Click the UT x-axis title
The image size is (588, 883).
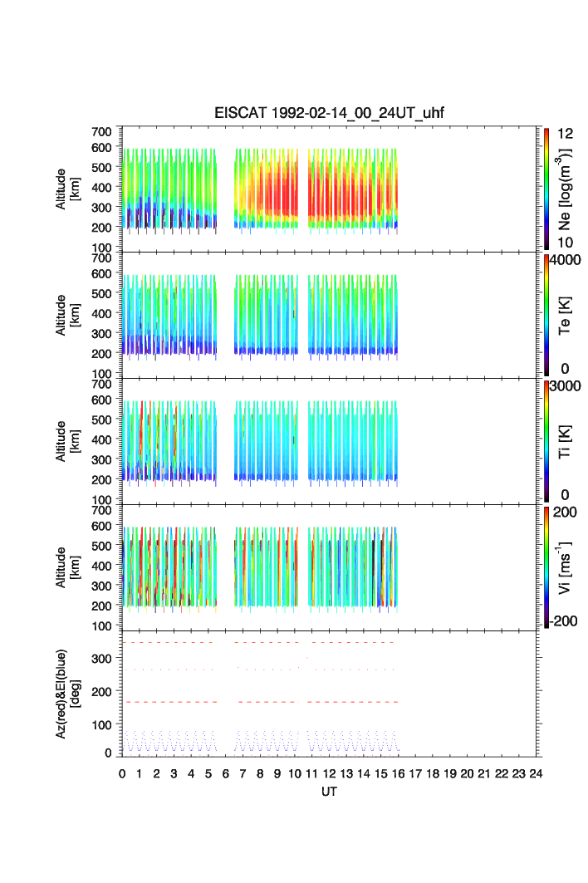[329, 792]
